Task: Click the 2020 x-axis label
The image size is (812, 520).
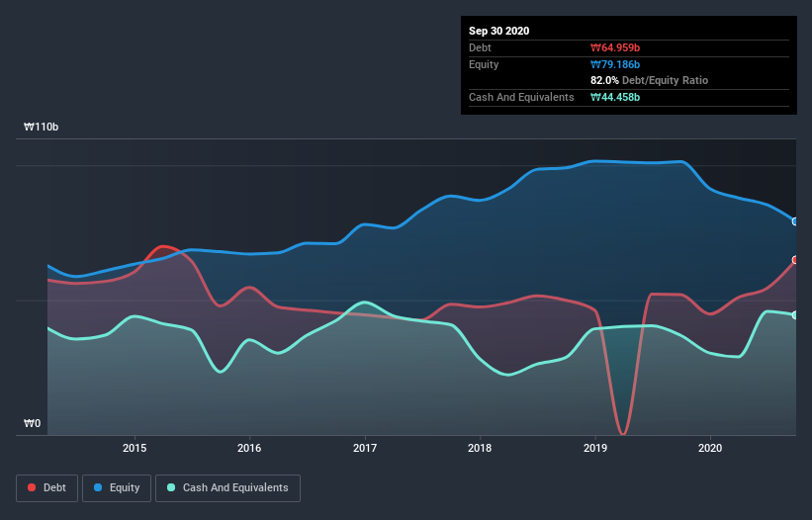Action: pos(710,448)
